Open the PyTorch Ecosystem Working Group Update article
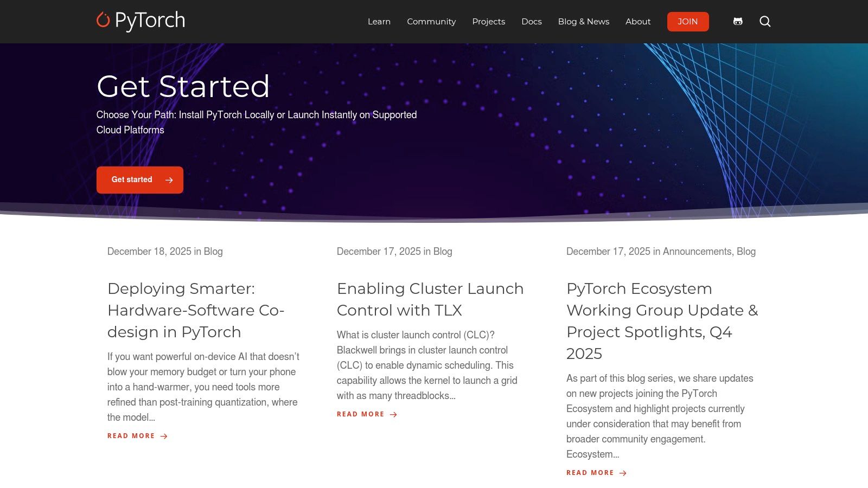 click(662, 321)
